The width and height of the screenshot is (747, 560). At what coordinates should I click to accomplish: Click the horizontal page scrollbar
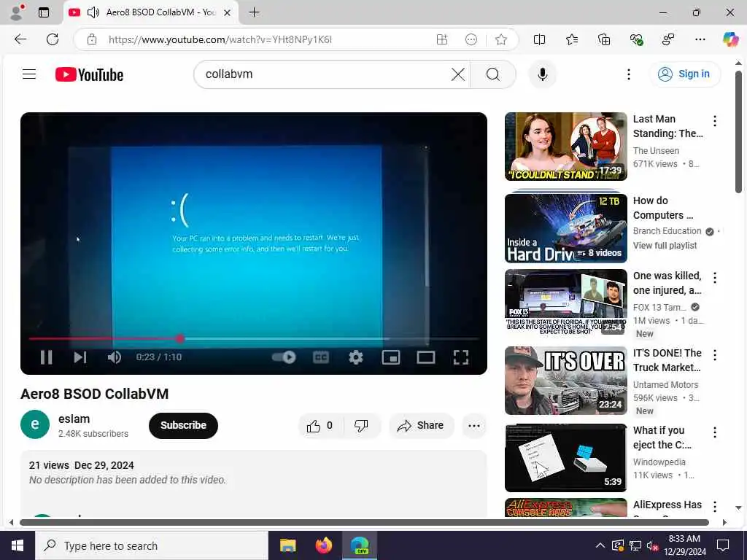(x=365, y=522)
